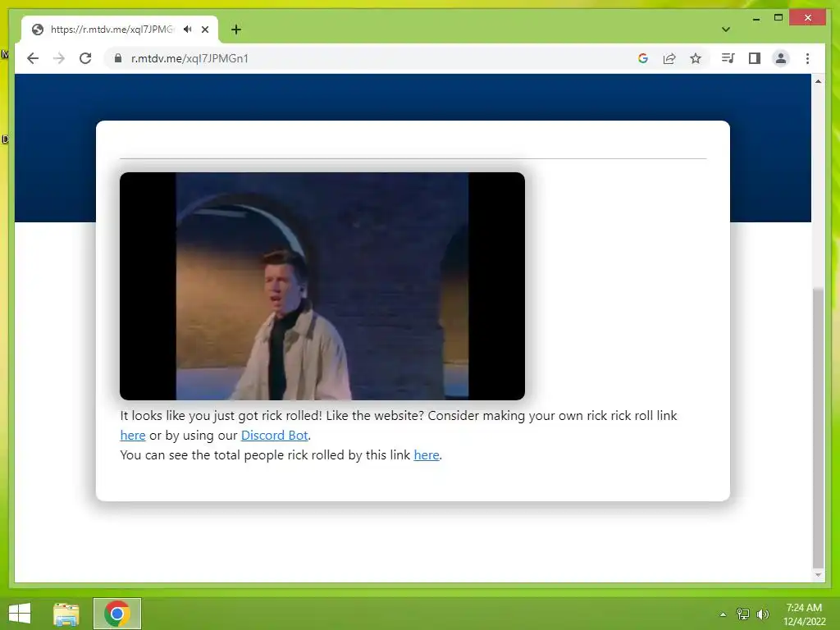This screenshot has height=630, width=840.
Task: Open the media controls icon
Action: coord(728,58)
